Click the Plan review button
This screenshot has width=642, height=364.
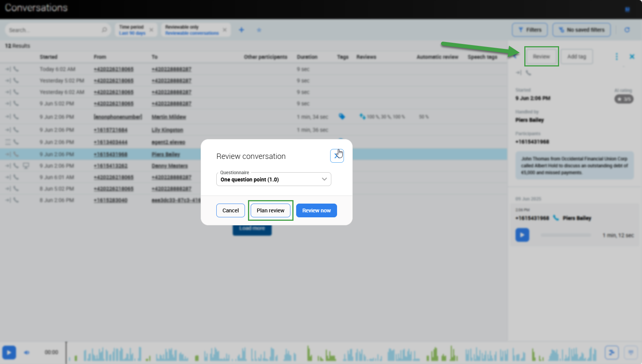click(x=271, y=210)
